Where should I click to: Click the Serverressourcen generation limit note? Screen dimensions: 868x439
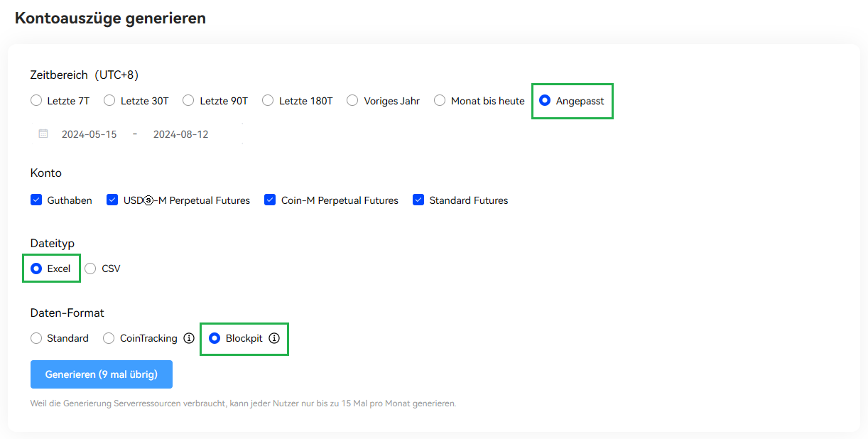(243, 403)
